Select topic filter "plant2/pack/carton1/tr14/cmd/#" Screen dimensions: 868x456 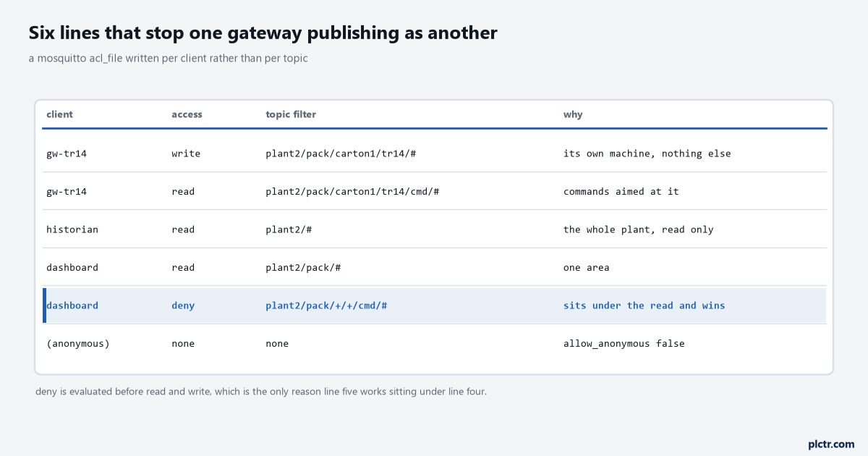pos(352,192)
